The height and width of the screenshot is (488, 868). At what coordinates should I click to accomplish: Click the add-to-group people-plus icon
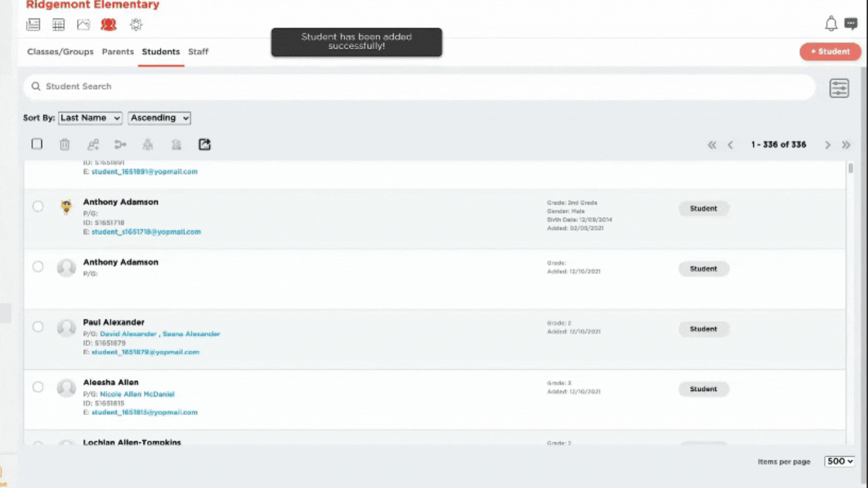(x=93, y=145)
